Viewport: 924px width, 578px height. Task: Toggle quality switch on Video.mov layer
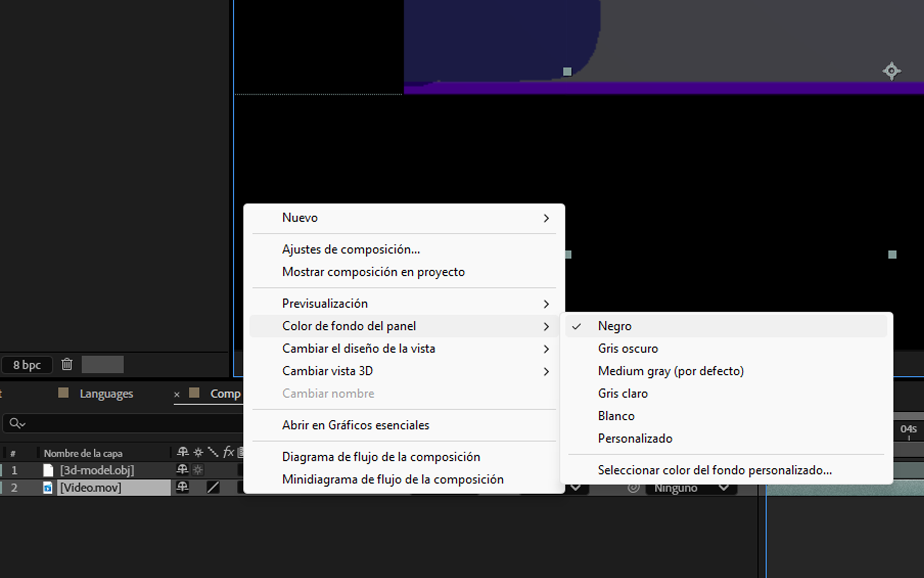[x=213, y=487]
